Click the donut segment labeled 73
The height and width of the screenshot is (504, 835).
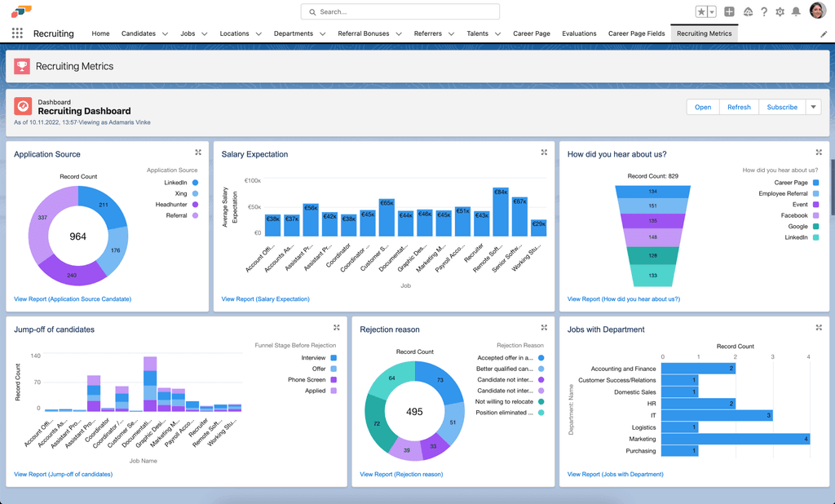[x=441, y=381]
